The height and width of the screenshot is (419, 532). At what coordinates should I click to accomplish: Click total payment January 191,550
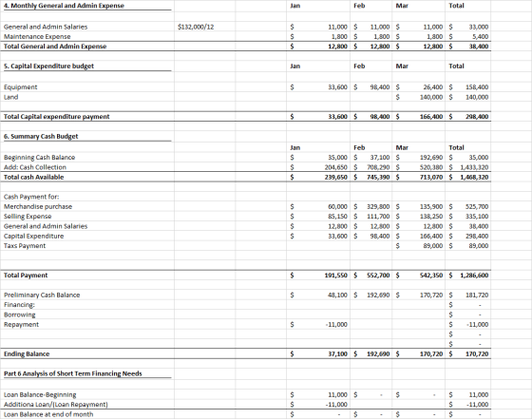point(336,276)
